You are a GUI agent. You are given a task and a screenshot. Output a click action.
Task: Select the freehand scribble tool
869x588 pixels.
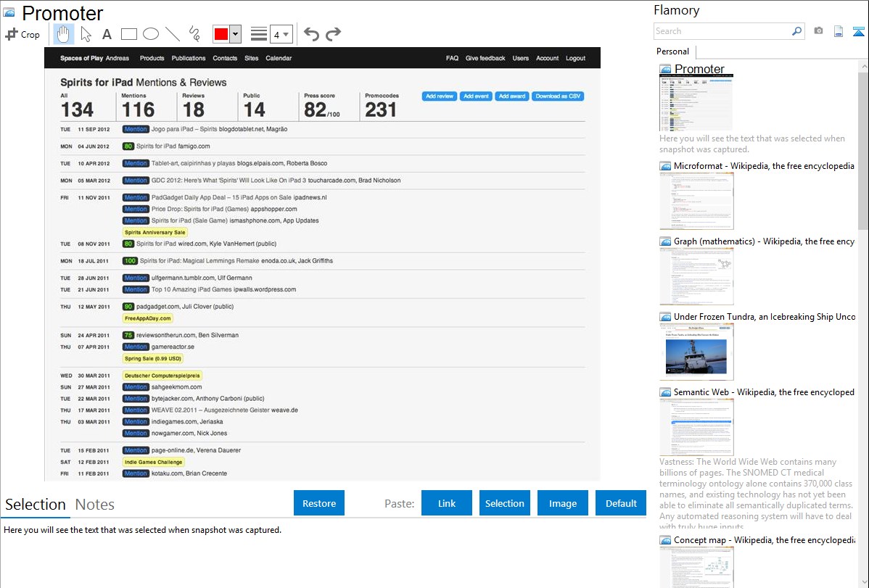point(194,34)
